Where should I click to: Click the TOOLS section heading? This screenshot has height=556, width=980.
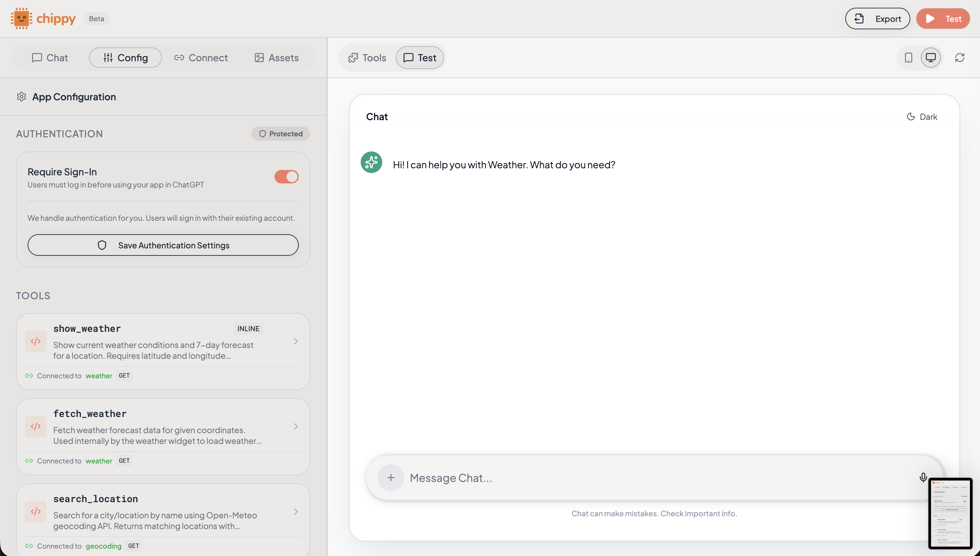33,296
